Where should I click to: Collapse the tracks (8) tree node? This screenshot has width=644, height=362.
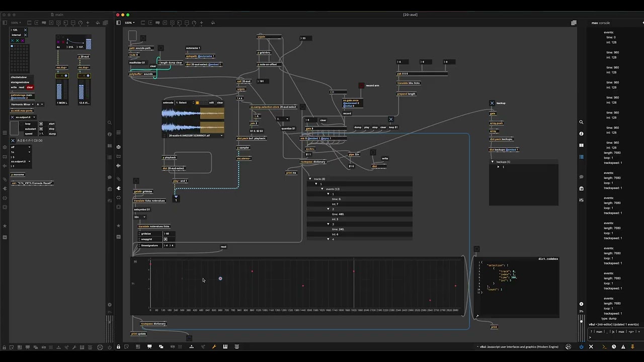(310, 179)
